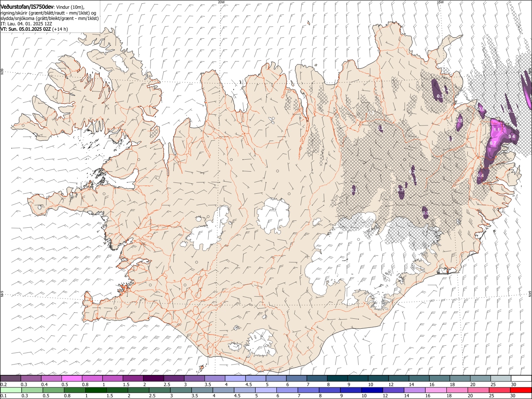
Task: Select the palest green 0.1 swatch in the lower legend row
Action: point(11,390)
